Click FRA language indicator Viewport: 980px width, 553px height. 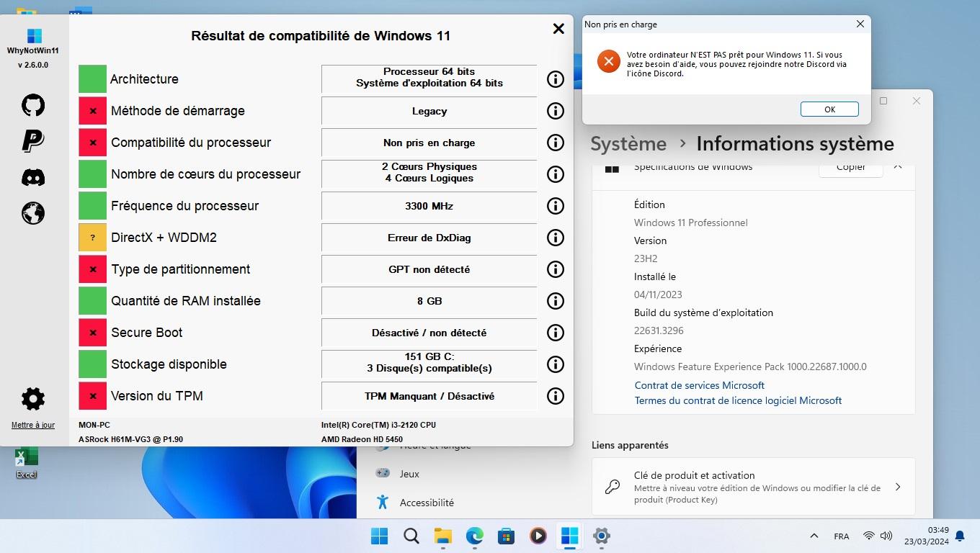coord(841,536)
